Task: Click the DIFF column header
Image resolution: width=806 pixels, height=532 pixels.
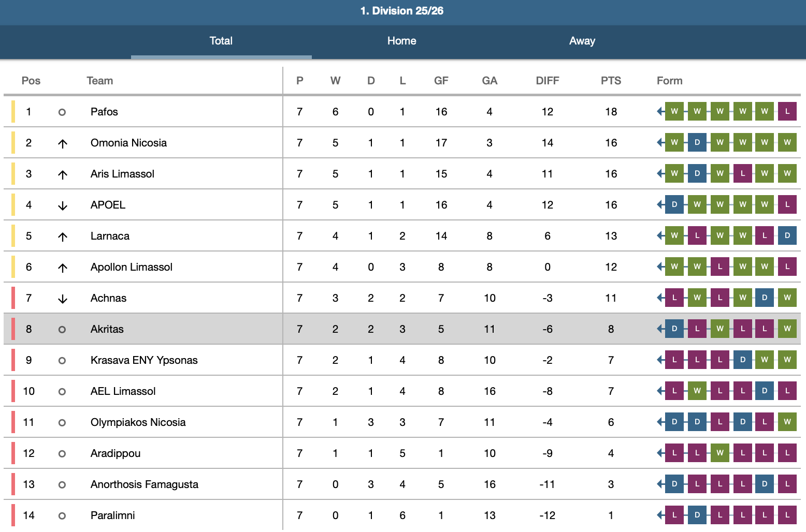Action: pyautogui.click(x=547, y=81)
